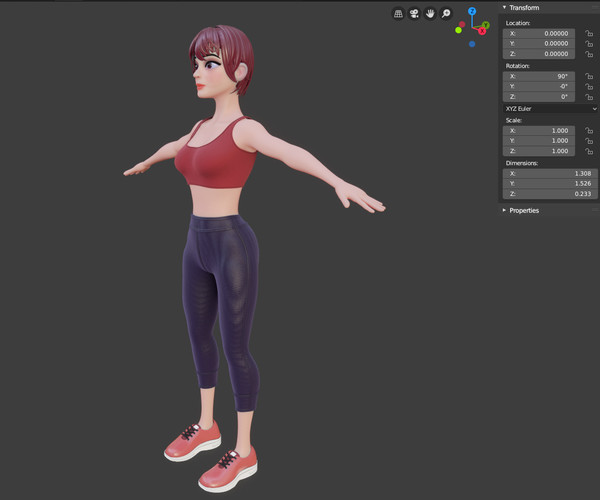Toggle perspective/orthographic view grid icon
Viewport: 600px width, 500px height.
pos(398,14)
